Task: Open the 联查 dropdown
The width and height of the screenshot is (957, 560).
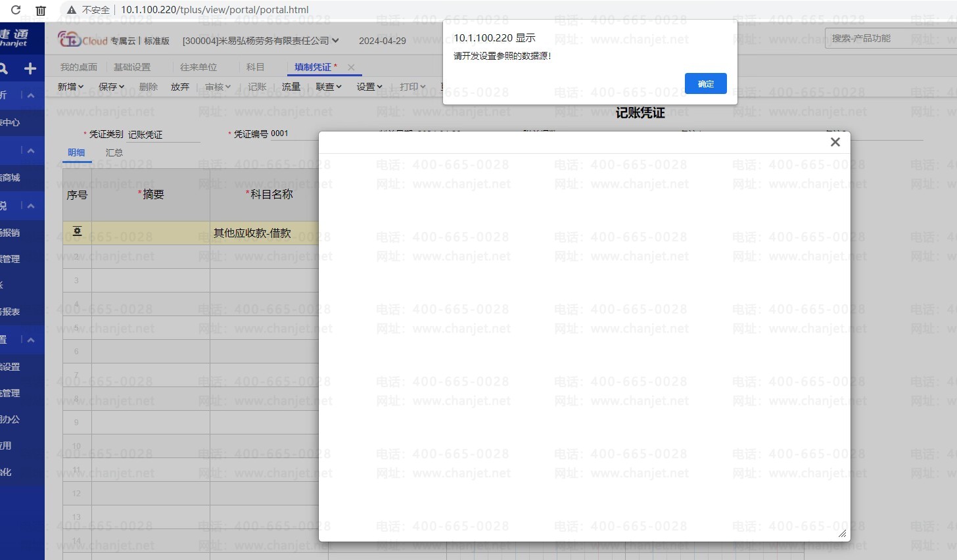Action: (329, 87)
